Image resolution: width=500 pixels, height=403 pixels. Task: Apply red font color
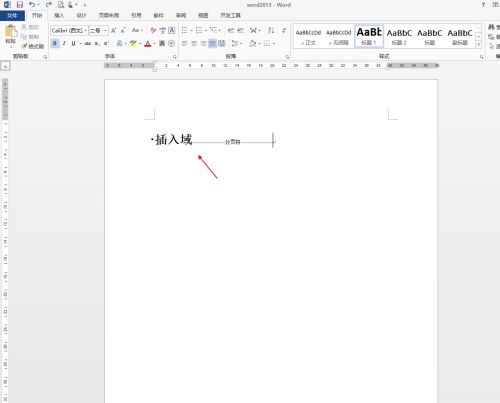(x=148, y=43)
